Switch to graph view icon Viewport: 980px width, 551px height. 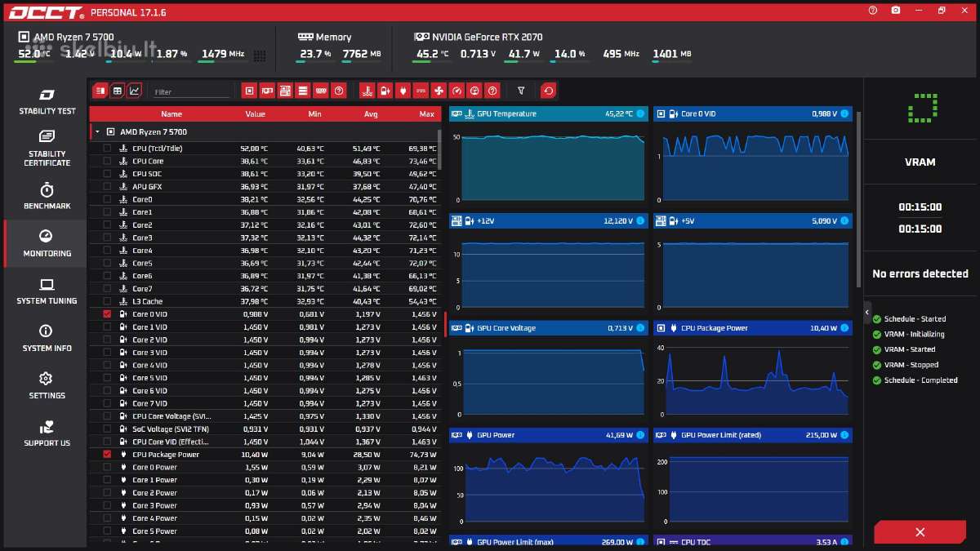coord(135,91)
